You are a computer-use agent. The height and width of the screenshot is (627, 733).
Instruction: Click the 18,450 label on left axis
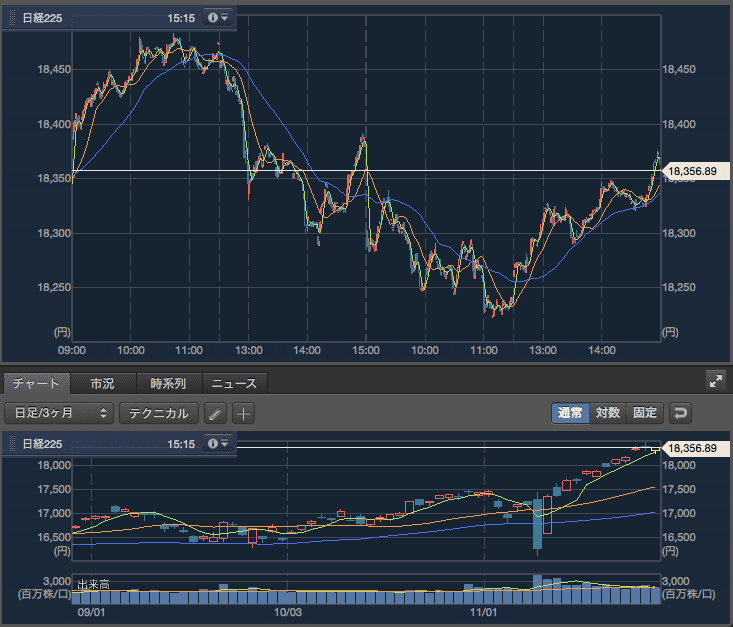54,70
